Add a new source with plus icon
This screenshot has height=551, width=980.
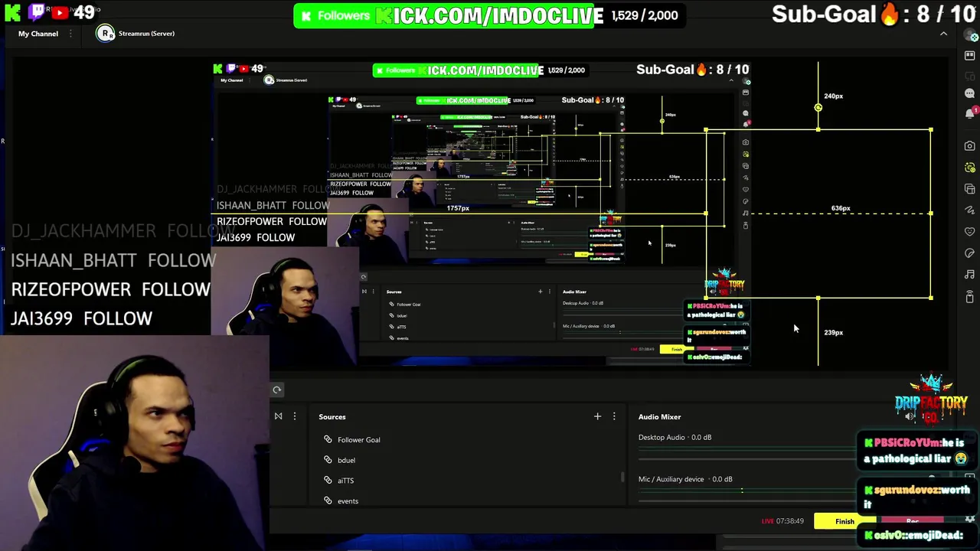tap(597, 416)
